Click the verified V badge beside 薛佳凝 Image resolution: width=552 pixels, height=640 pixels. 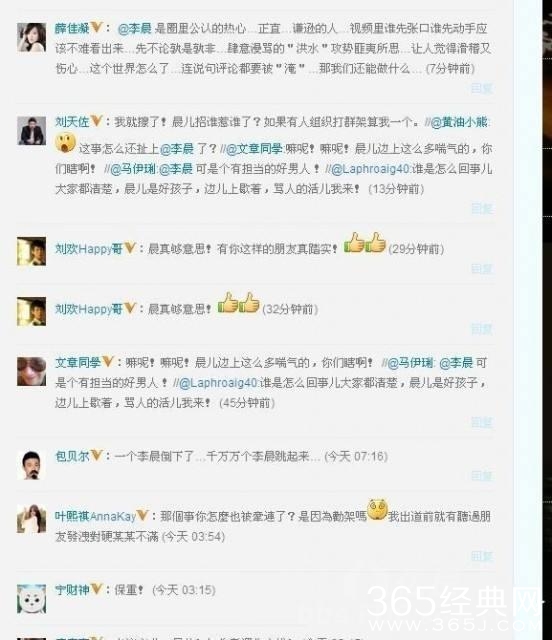pyautogui.click(x=97, y=27)
